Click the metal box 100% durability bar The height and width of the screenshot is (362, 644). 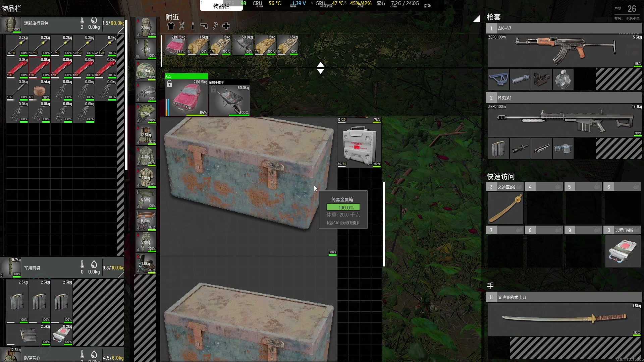tap(343, 207)
